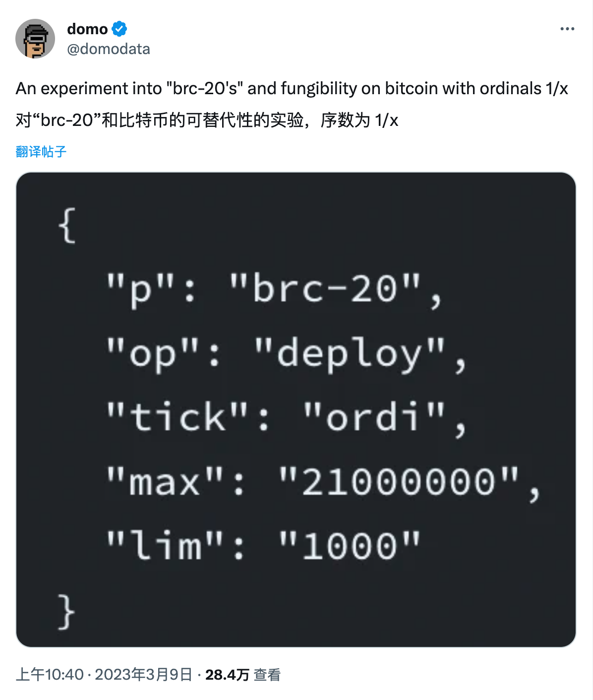Open domo's pixel-art profile avatar
This screenshot has height=700, width=593.
(35, 39)
